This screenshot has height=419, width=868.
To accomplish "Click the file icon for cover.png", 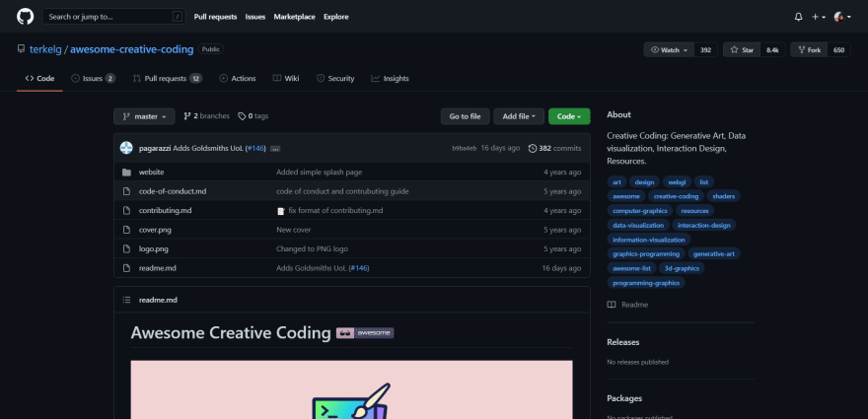I will click(127, 230).
